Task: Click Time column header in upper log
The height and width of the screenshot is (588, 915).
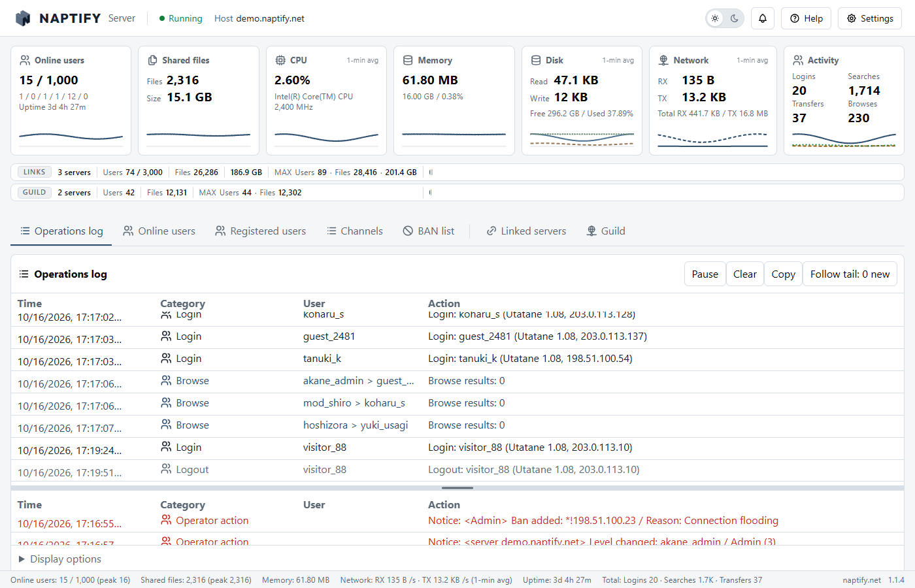Action: coord(29,303)
